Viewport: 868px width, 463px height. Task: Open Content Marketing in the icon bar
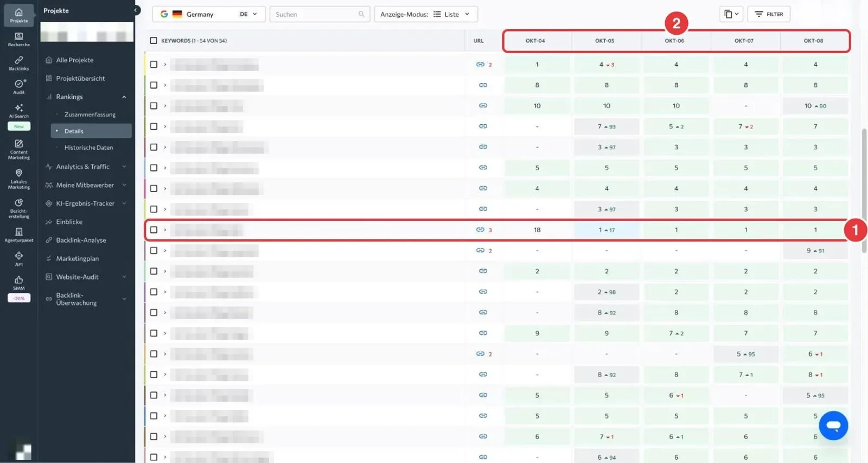18,149
